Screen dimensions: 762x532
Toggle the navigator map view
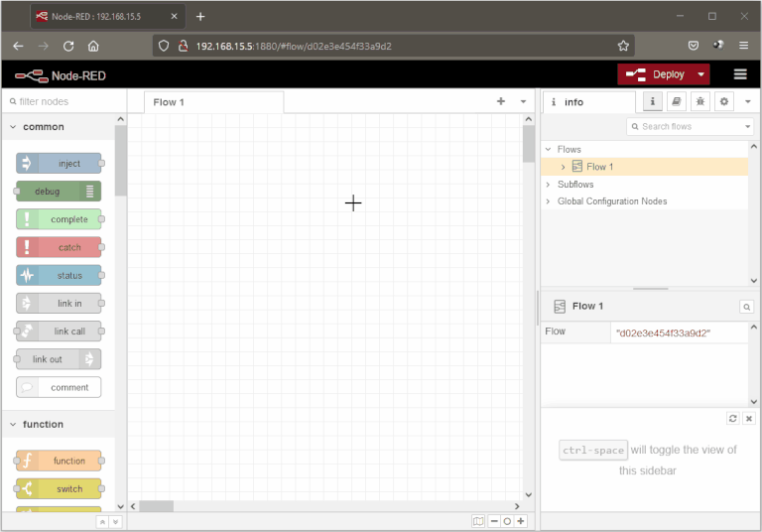478,521
